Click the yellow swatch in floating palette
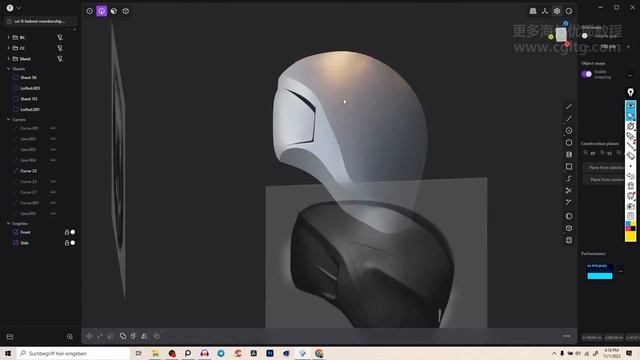 click(x=631, y=236)
